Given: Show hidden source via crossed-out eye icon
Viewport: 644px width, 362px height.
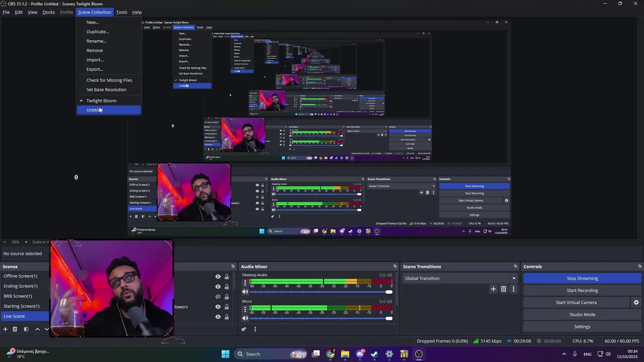Looking at the screenshot, I should (x=218, y=297).
